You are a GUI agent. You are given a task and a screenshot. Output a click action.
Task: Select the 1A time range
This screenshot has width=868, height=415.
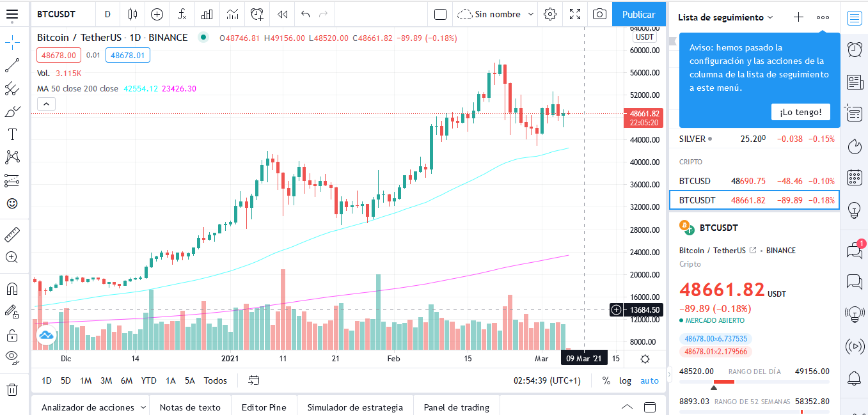pyautogui.click(x=171, y=380)
